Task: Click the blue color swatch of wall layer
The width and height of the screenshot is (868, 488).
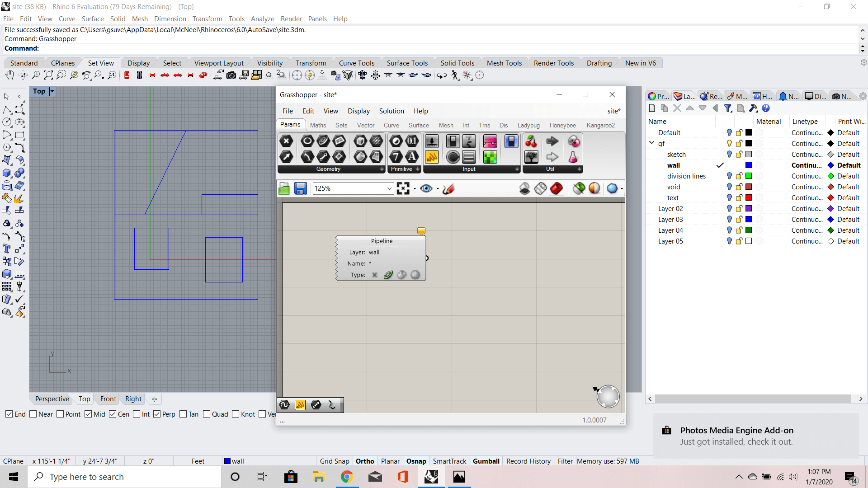Action: 749,165
